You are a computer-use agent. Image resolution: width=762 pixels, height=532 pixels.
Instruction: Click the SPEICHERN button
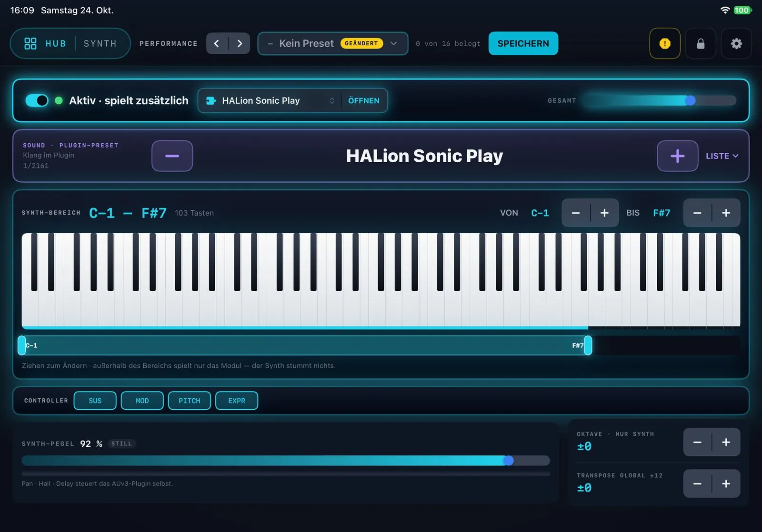point(523,43)
